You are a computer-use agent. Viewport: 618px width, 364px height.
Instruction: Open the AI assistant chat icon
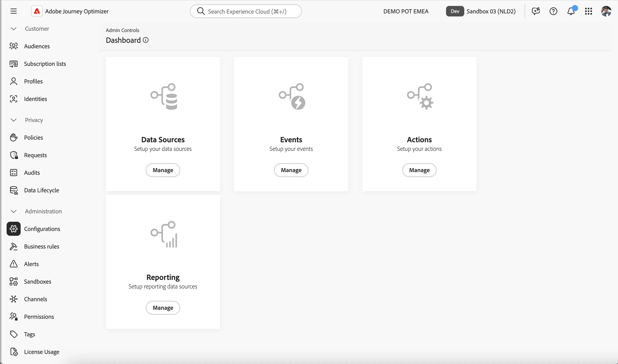pyautogui.click(x=536, y=11)
